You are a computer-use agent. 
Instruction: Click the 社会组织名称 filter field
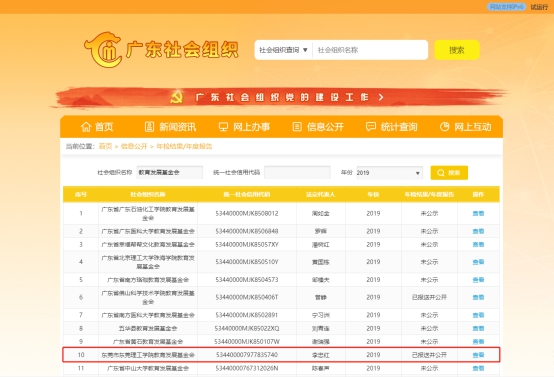pyautogui.click(x=170, y=172)
